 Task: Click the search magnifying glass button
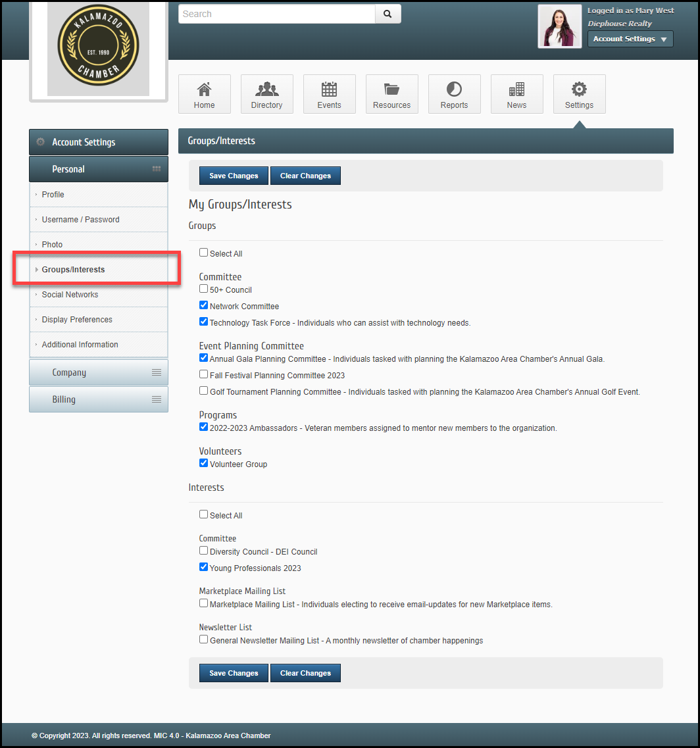click(x=387, y=14)
